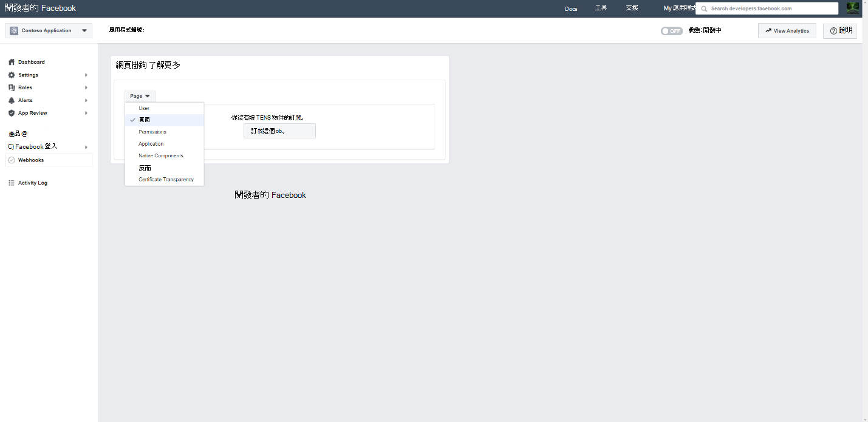868x422 pixels.
Task: Click the Roles icon in sidebar
Action: (x=12, y=87)
